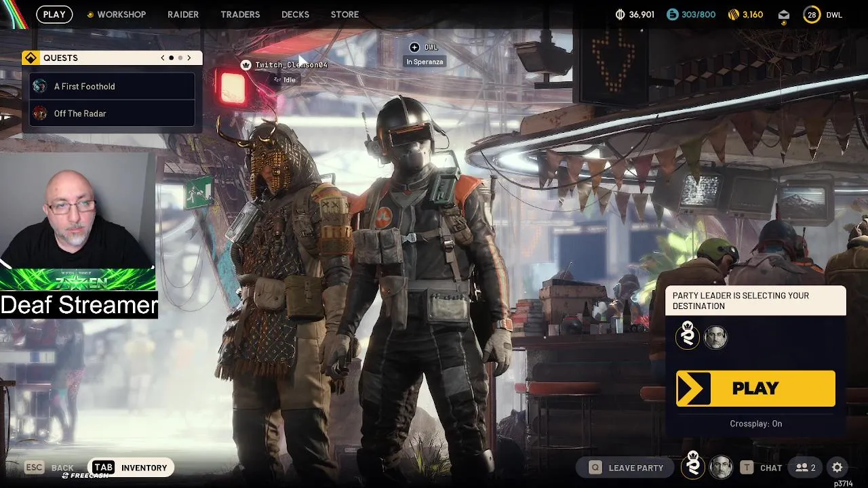The height and width of the screenshot is (488, 868).
Task: Go to next quests page arrow
Action: [x=189, y=58]
